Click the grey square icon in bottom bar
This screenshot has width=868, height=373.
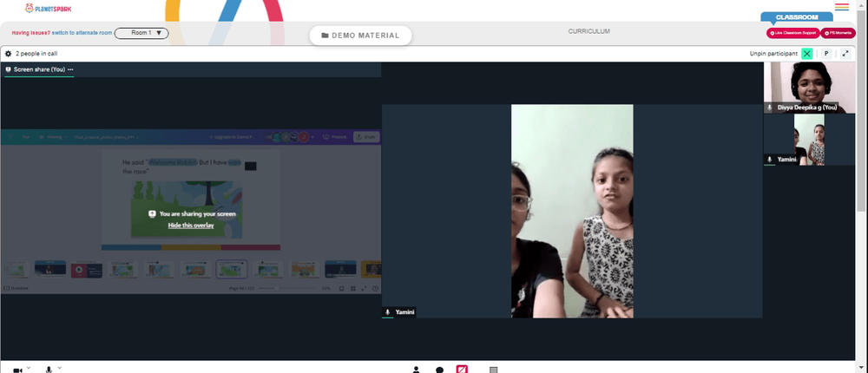click(x=494, y=370)
